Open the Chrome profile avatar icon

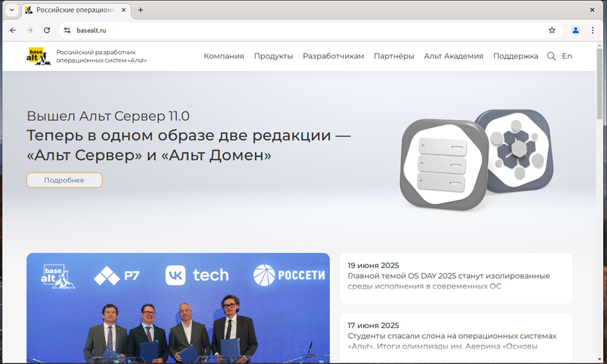(575, 30)
